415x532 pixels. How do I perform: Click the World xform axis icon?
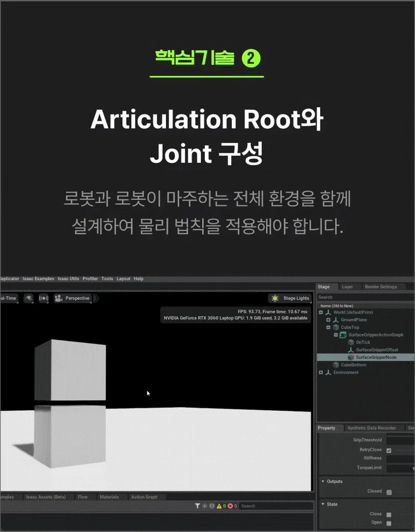pyautogui.click(x=328, y=312)
